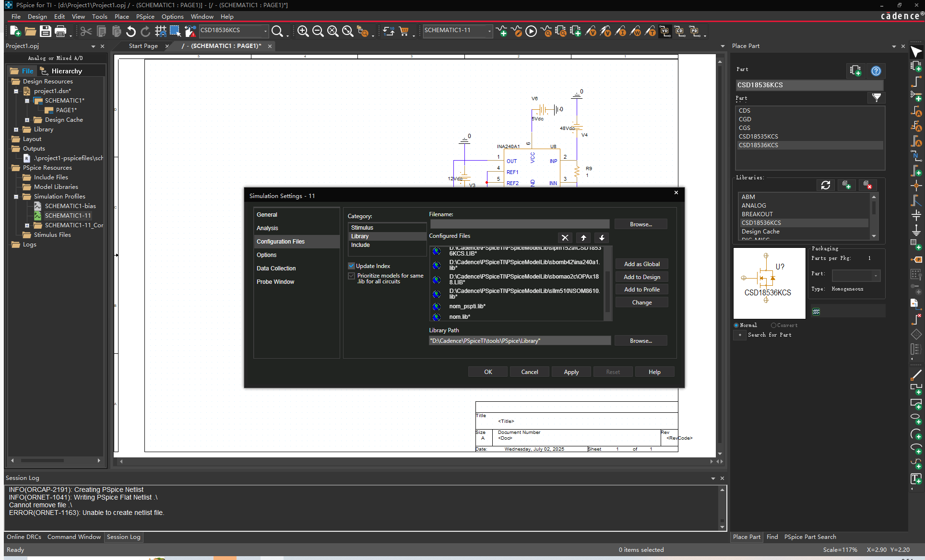
Task: Select the Convert radio button
Action: point(773,326)
